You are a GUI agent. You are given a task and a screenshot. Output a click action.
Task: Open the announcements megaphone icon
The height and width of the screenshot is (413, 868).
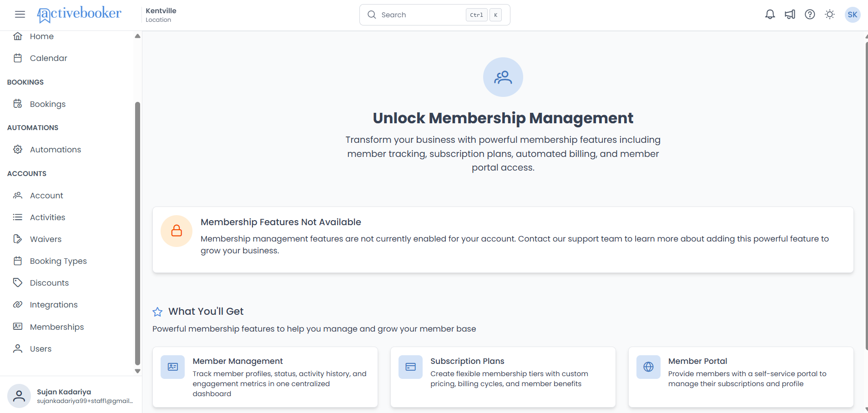click(x=790, y=15)
